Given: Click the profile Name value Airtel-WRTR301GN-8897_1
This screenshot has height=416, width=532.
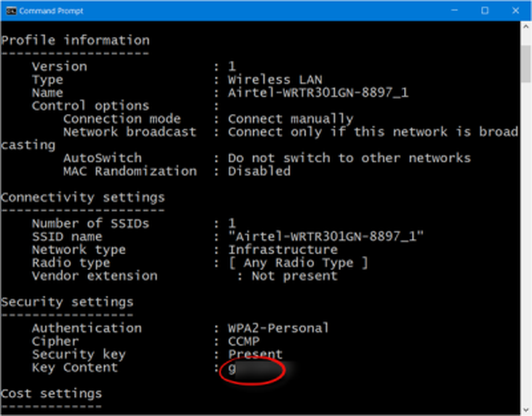Looking at the screenshot, I should (x=318, y=93).
